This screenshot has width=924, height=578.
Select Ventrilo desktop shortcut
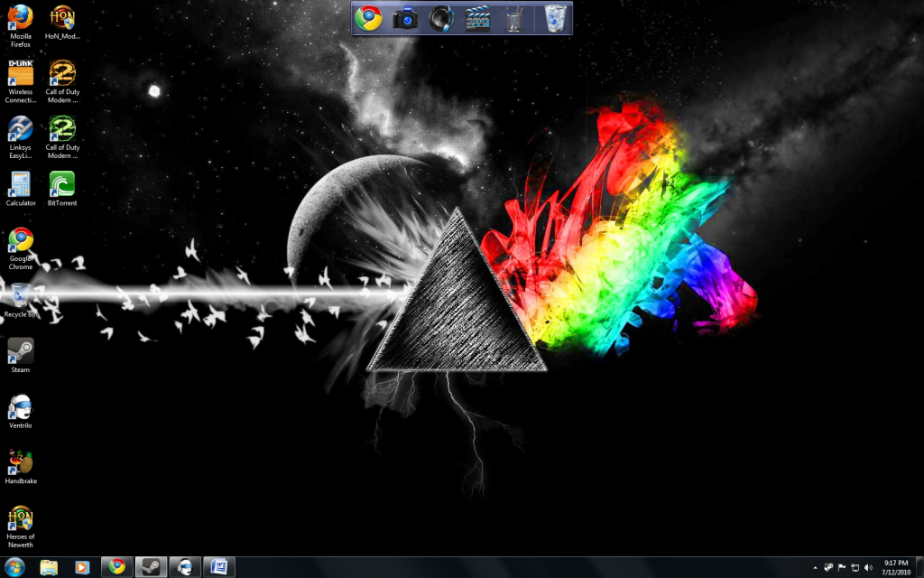pos(21,411)
